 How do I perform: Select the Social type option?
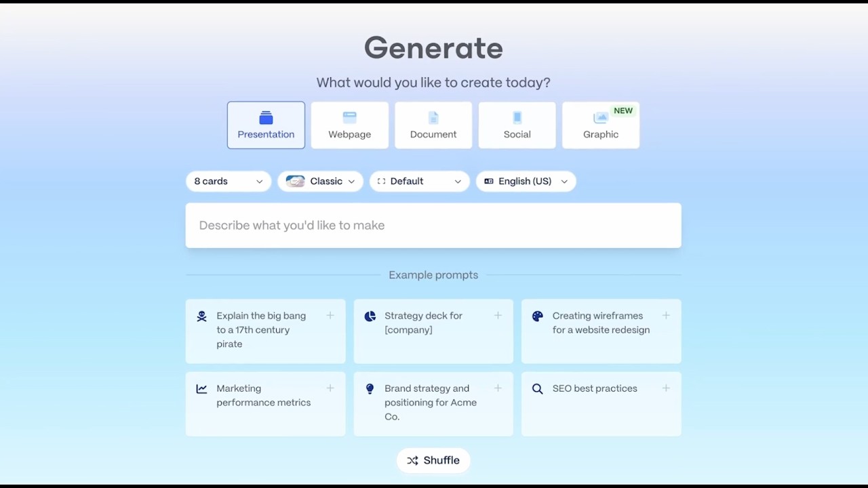(517, 125)
